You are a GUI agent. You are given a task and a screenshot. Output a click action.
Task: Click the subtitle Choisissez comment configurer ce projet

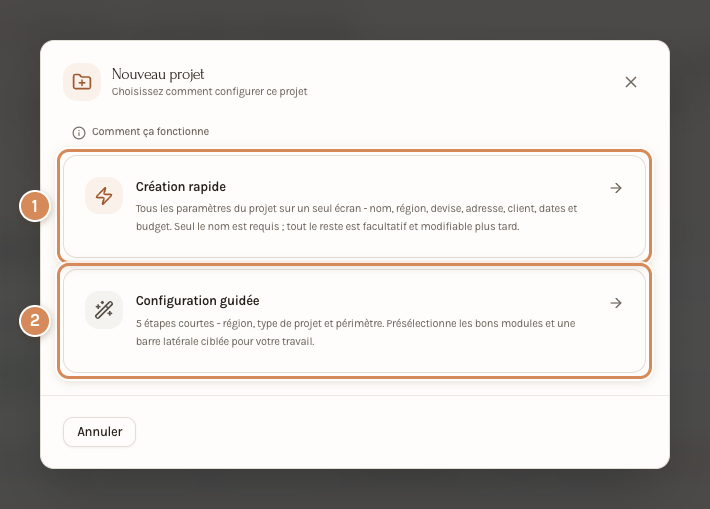[x=209, y=91]
